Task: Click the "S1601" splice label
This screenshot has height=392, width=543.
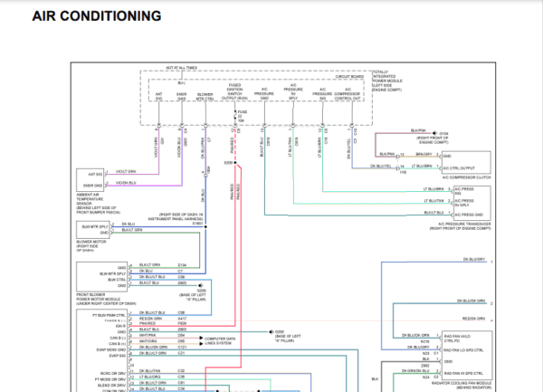Action: pos(197,224)
